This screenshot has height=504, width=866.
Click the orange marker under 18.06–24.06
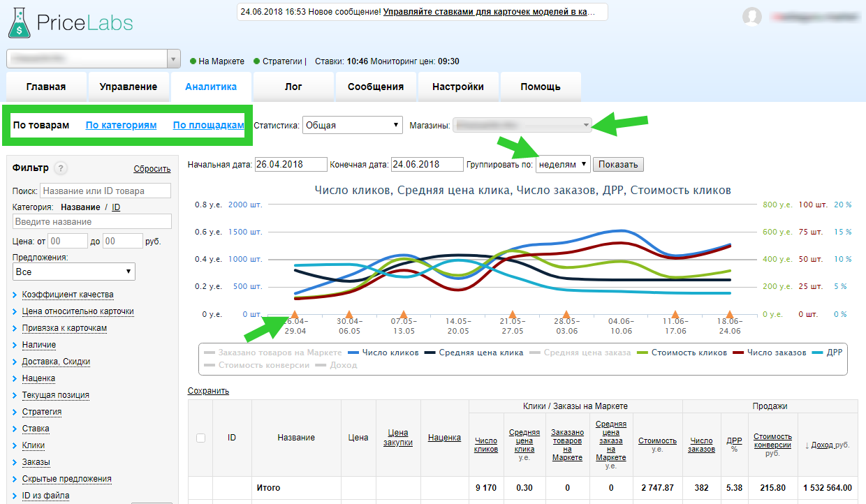point(729,315)
